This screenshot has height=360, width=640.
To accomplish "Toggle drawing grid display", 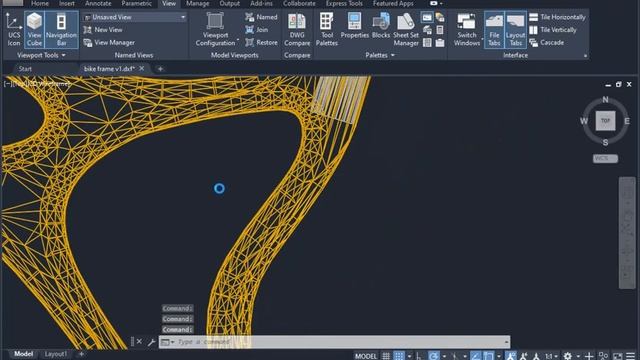I will (x=386, y=356).
